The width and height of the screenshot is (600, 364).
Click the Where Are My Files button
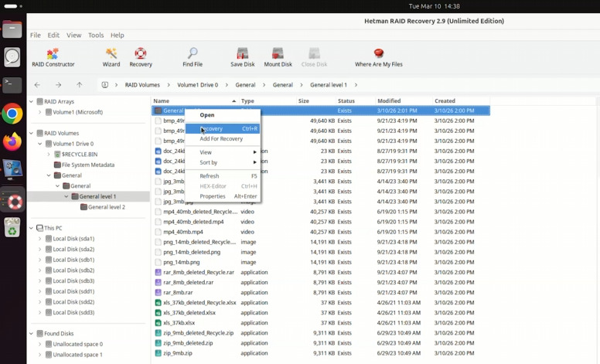378,57
